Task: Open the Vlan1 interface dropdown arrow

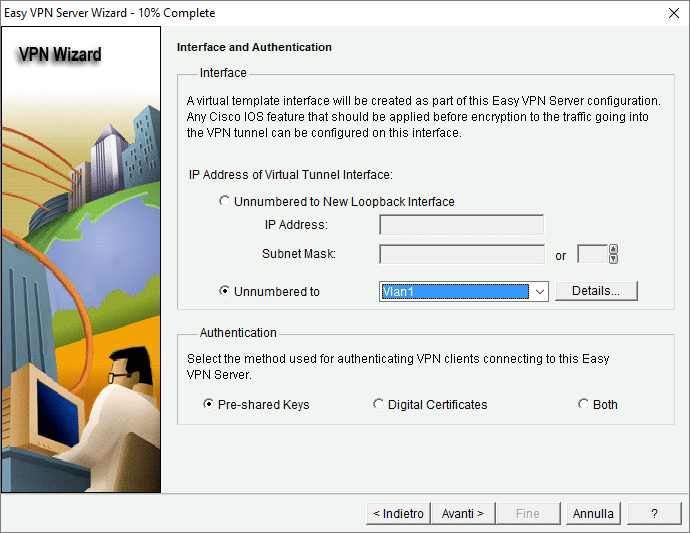Action: [540, 291]
